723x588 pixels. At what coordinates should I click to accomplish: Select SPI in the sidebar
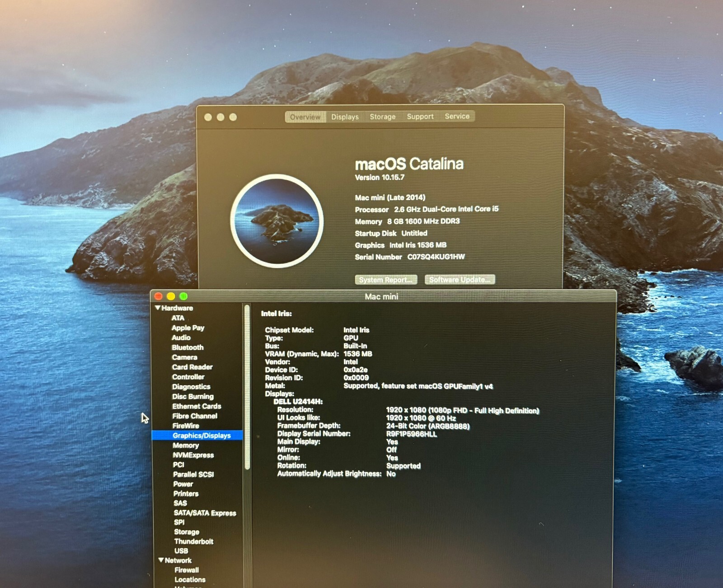(179, 522)
